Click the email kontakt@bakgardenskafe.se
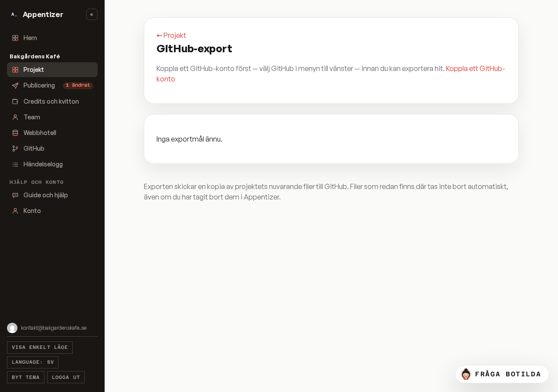The width and height of the screenshot is (558, 392). [x=54, y=328]
